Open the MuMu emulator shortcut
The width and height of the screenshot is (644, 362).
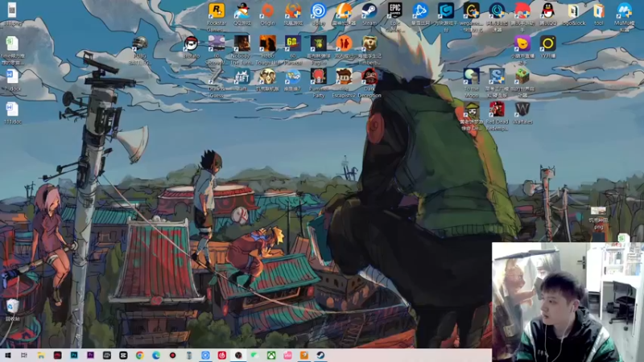(x=624, y=10)
